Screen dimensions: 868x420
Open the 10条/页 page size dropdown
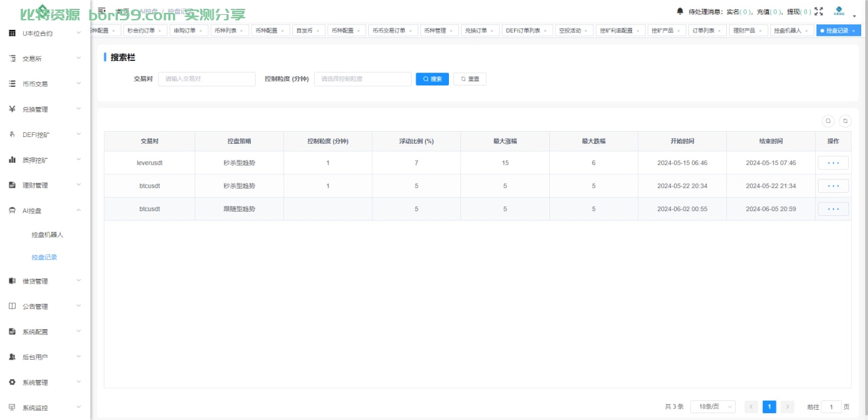713,406
